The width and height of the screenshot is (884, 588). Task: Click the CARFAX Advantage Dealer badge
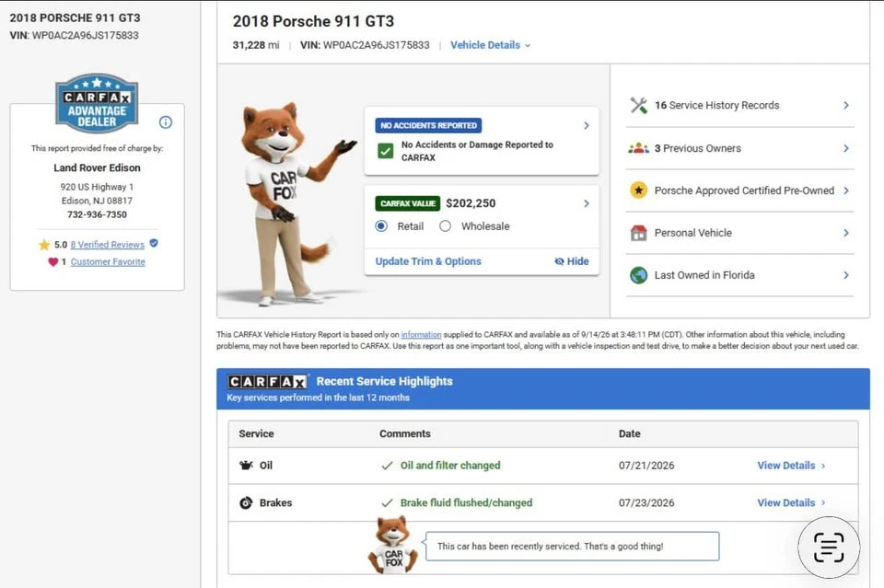97,103
